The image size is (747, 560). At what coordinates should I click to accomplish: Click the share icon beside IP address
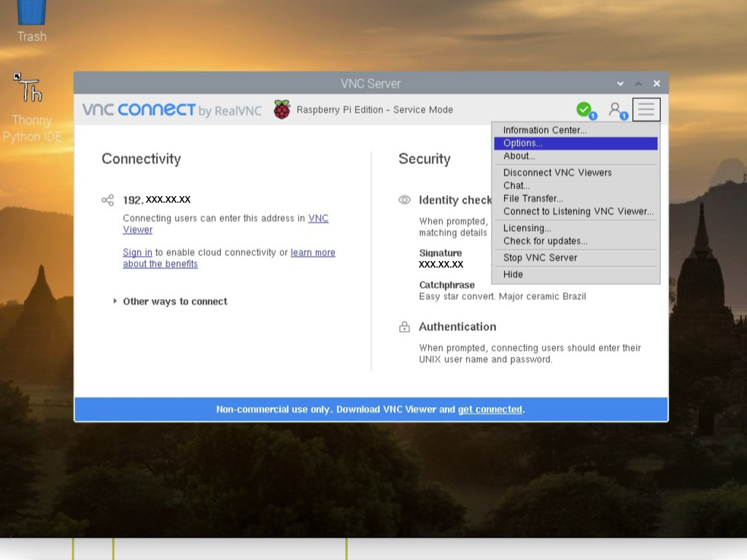tap(108, 200)
